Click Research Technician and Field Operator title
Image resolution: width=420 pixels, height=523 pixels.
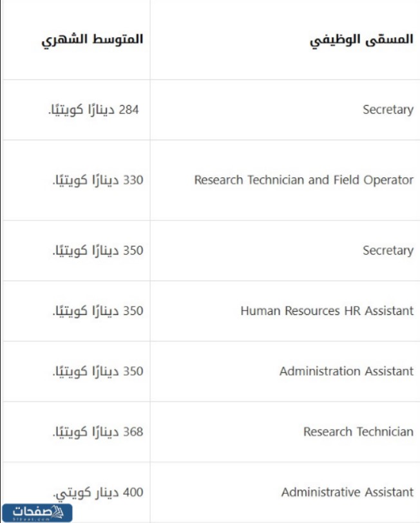tap(303, 180)
